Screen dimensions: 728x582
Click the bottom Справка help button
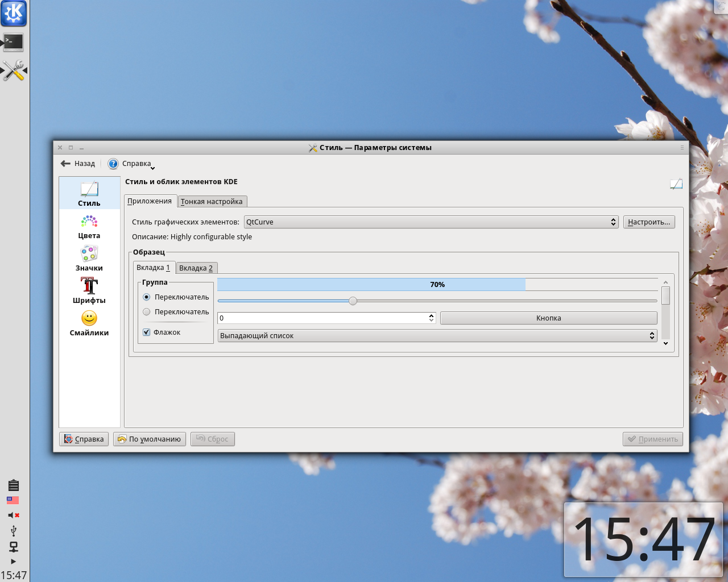[84, 439]
